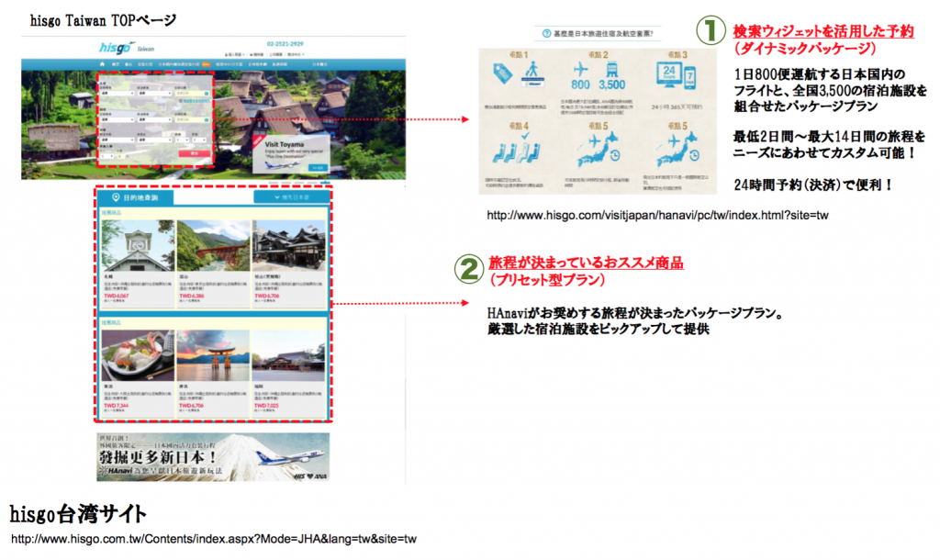Viewport: 940px width, 560px height.
Task: Click the hotel building icon above 3,500
Action: tap(613, 70)
